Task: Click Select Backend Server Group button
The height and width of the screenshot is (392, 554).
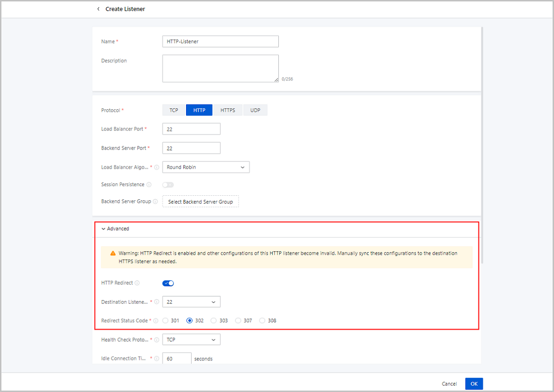Action: point(200,202)
